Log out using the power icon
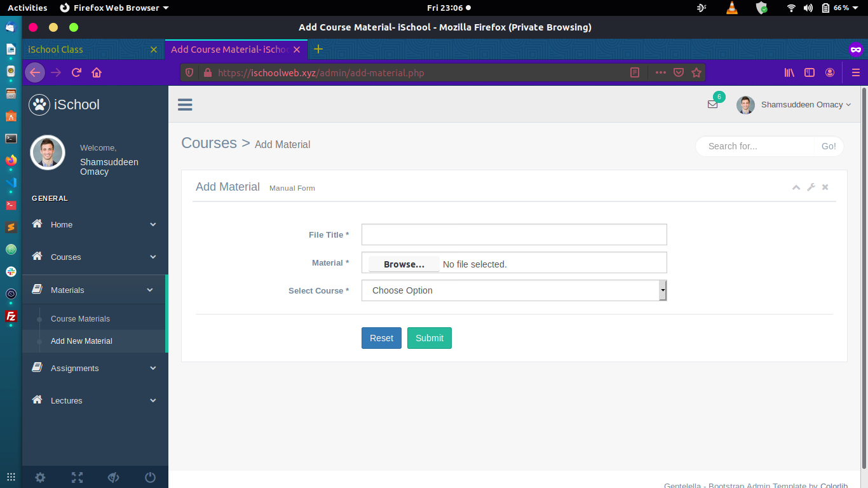The width and height of the screenshot is (868, 488). [x=150, y=478]
